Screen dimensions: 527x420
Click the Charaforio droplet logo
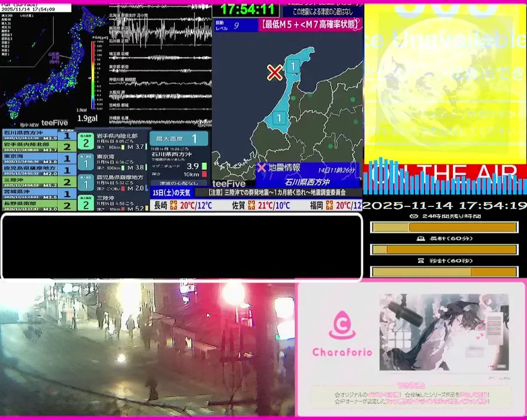coord(342,325)
